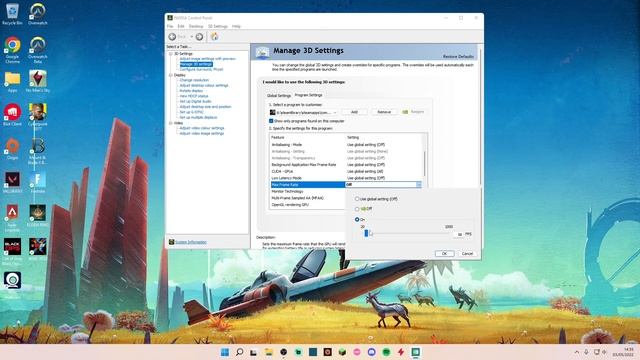Open Edit menu
Viewport: 640px width, 360px height.
coord(181,26)
